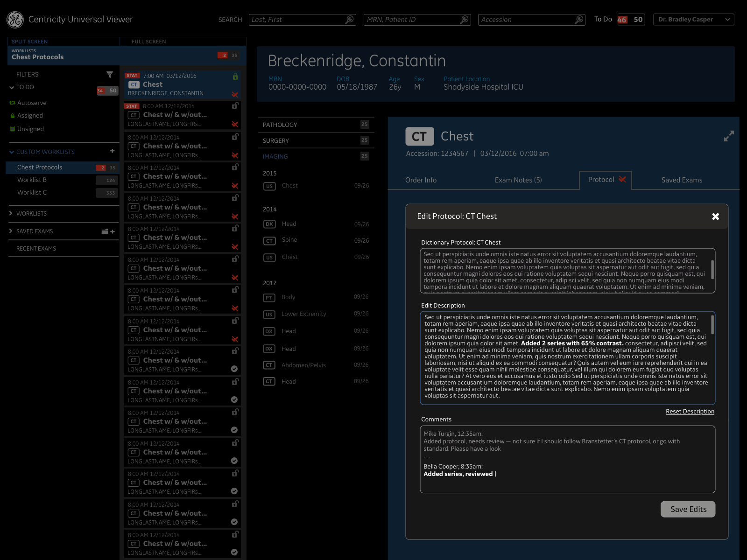Image resolution: width=747 pixels, height=560 pixels.
Task: Click the CT icon for 2014 Spine
Action: [269, 241]
